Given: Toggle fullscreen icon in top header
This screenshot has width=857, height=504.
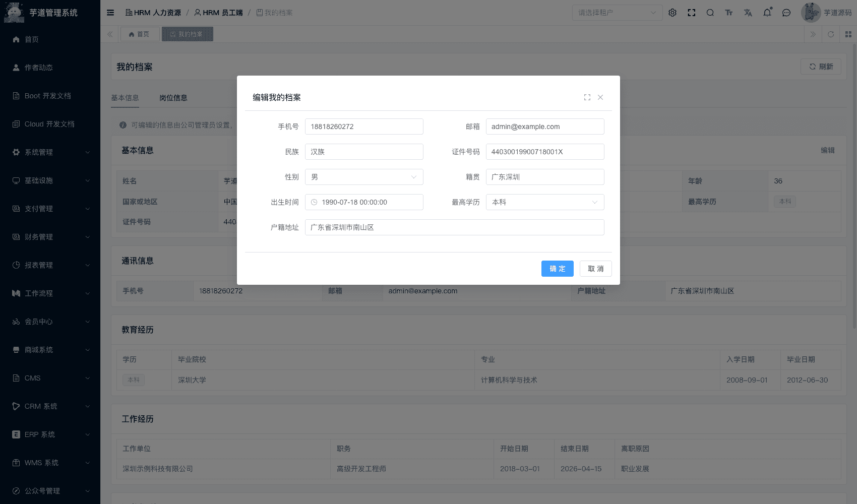Looking at the screenshot, I should (692, 13).
